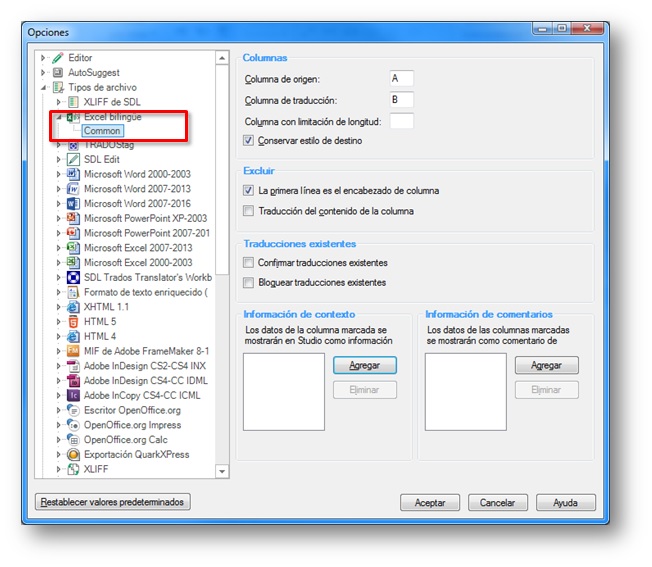Click the Formato de texto enriquecido icon
652x567 pixels.
click(x=73, y=292)
